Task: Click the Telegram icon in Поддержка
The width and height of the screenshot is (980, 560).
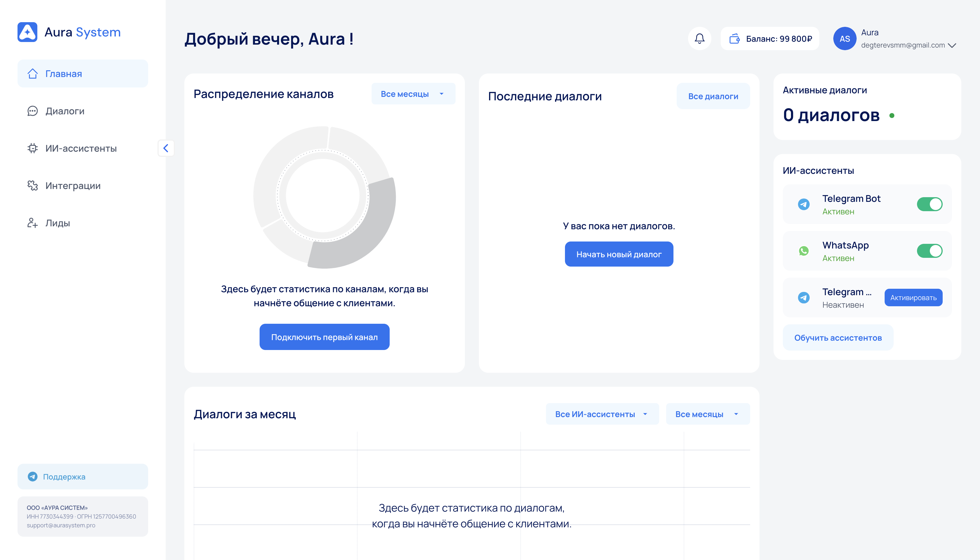Action: coord(33,477)
